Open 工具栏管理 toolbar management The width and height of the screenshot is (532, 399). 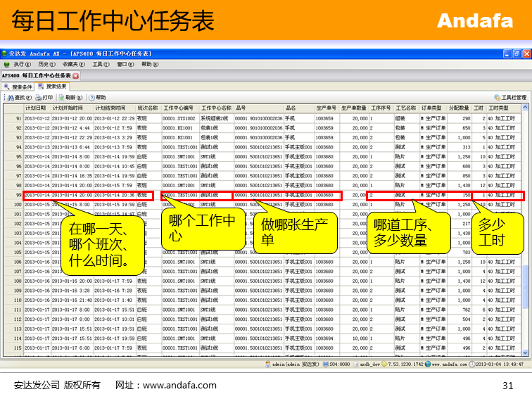pos(498,98)
